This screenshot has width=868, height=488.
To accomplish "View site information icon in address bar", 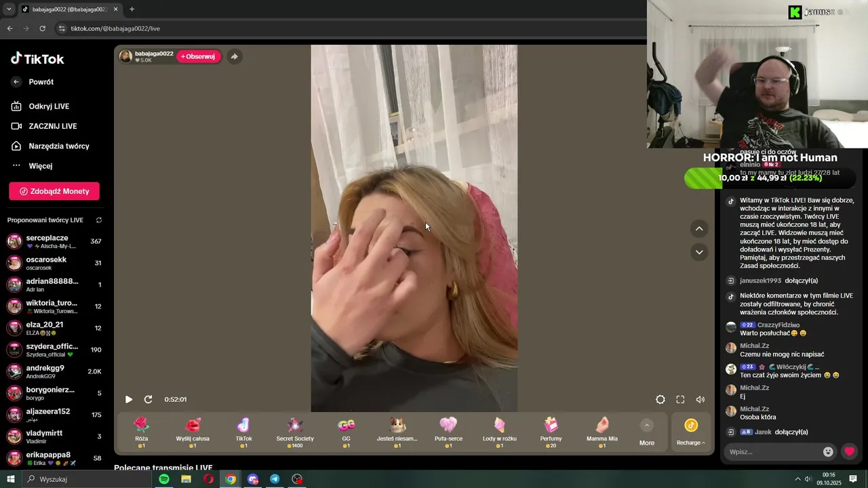I will 62,28.
